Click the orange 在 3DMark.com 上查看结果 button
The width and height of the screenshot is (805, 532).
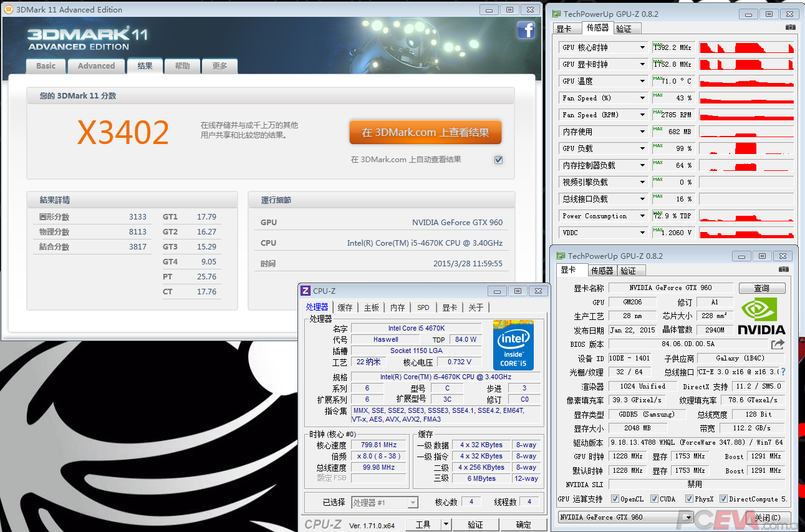(425, 132)
